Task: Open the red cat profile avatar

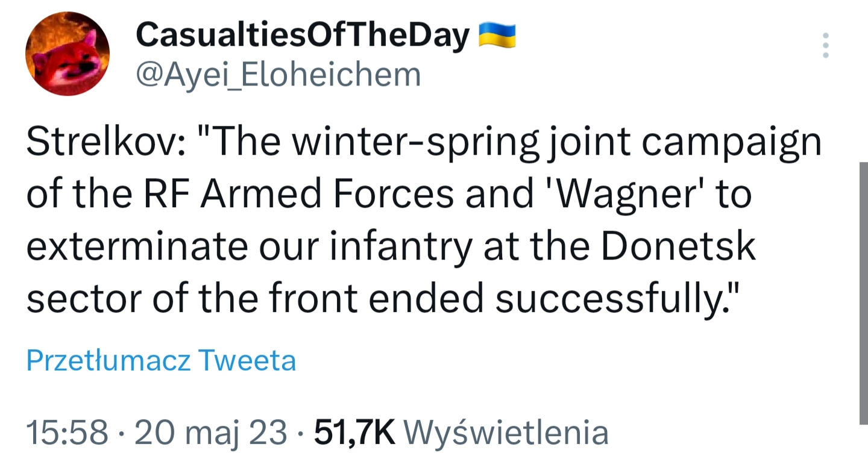Action: [68, 54]
